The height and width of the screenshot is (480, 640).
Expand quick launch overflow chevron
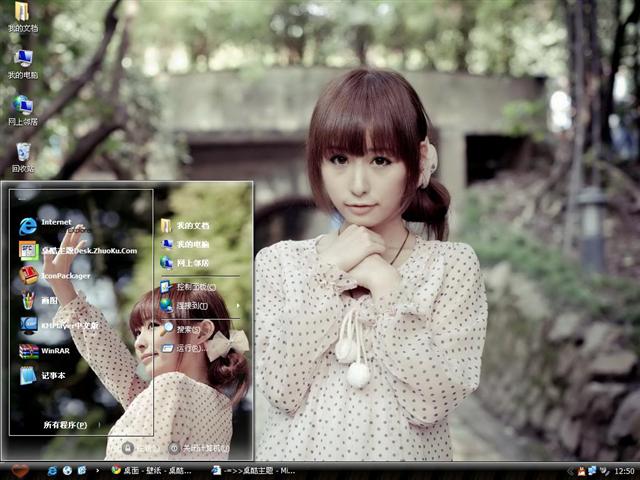(x=97, y=471)
